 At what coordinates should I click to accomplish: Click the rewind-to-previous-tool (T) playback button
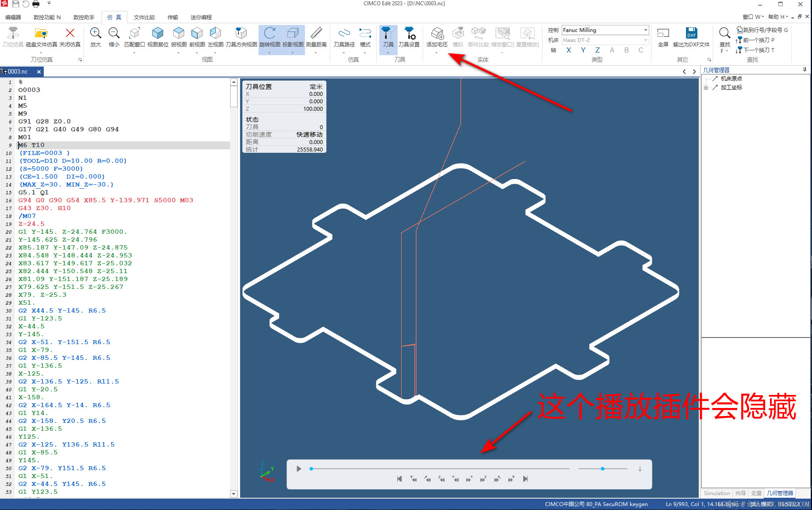[413, 479]
